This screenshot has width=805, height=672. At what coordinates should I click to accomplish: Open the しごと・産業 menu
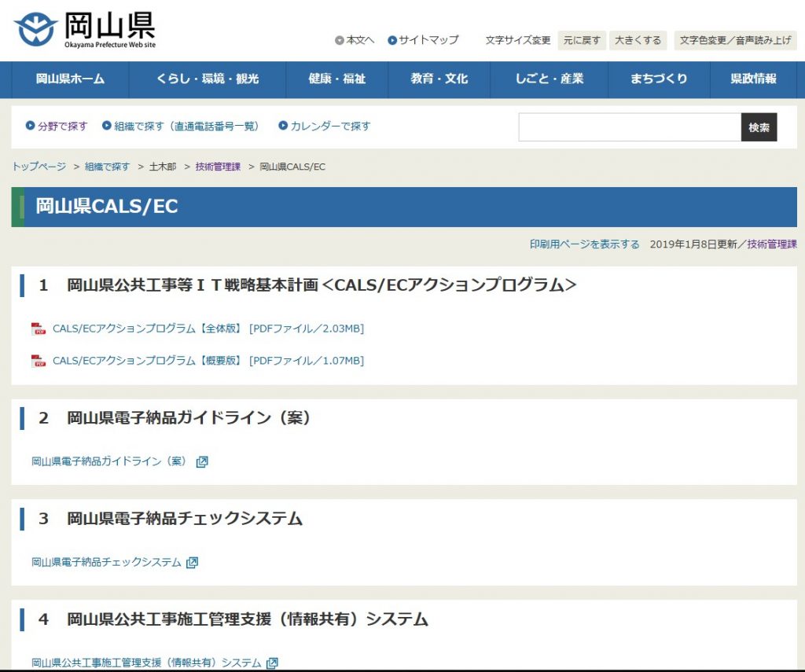tap(550, 79)
